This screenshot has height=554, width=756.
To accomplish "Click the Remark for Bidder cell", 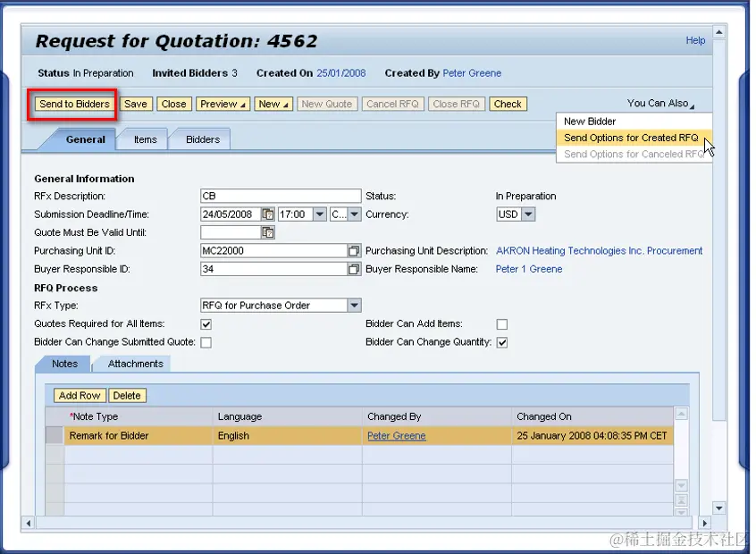I will coord(139,435).
